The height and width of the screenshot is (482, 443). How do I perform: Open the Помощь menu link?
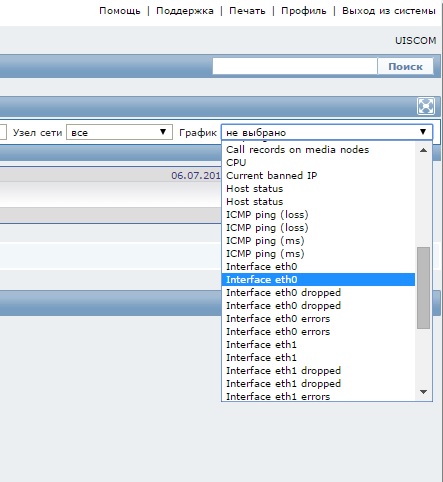(x=120, y=11)
